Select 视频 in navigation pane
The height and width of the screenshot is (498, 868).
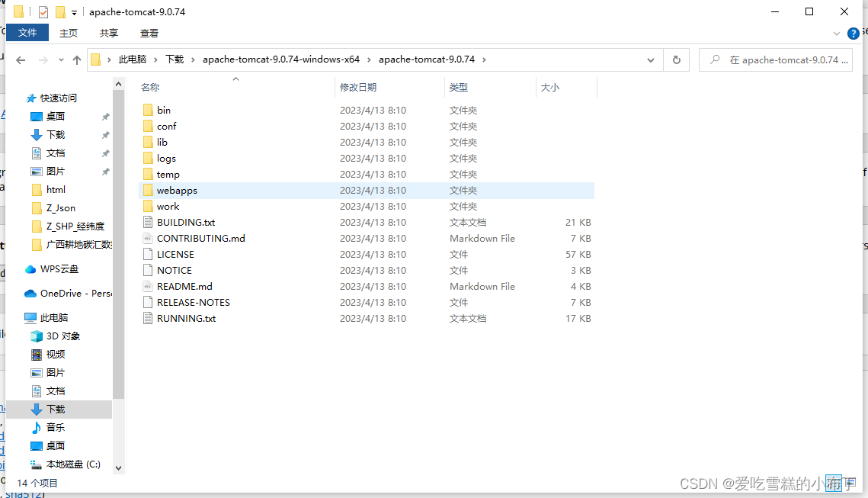coord(48,355)
